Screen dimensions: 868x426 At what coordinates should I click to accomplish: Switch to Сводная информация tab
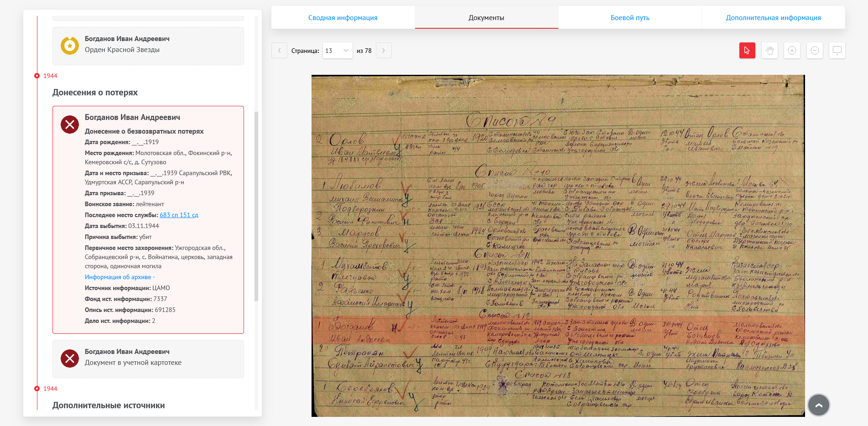pyautogui.click(x=343, y=18)
